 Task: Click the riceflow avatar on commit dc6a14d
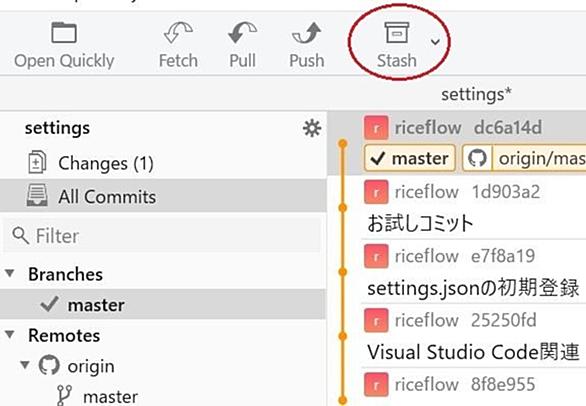click(376, 127)
